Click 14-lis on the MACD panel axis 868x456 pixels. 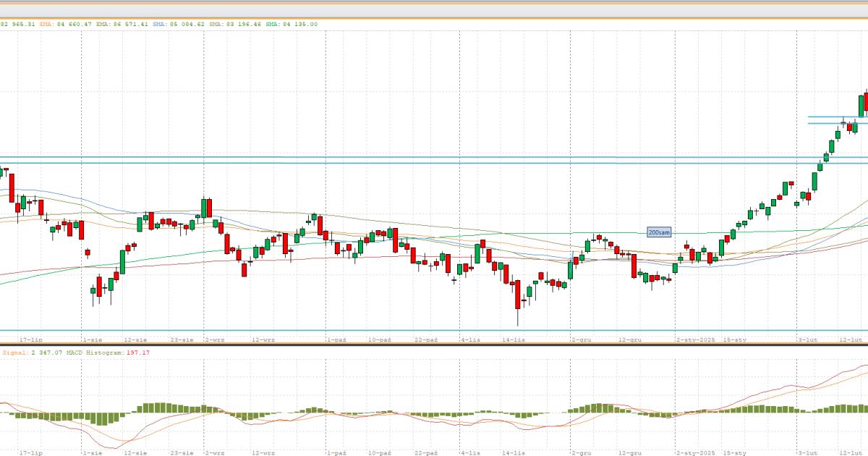click(513, 452)
